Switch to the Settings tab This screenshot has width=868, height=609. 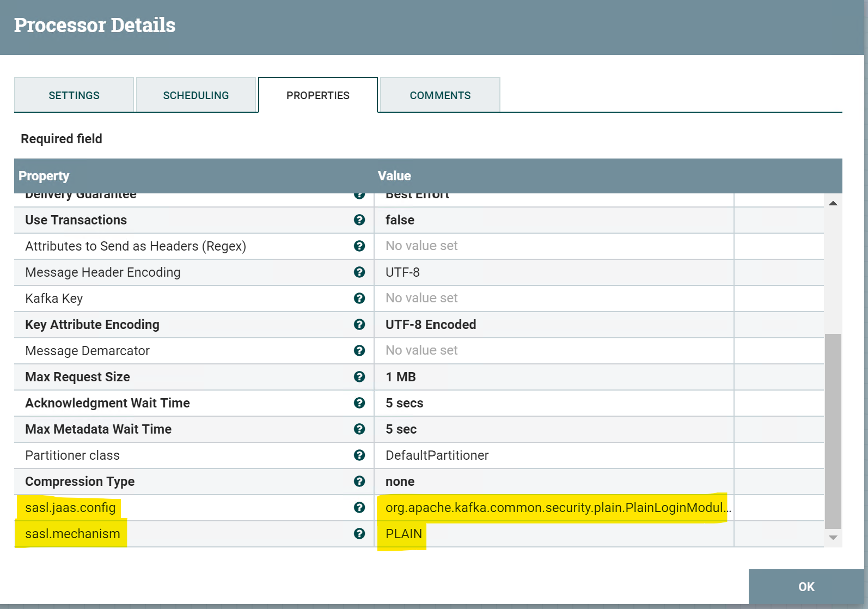pyautogui.click(x=74, y=95)
